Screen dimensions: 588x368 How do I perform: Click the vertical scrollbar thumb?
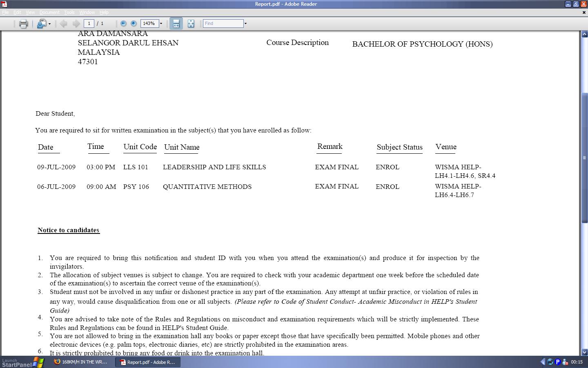(584, 158)
